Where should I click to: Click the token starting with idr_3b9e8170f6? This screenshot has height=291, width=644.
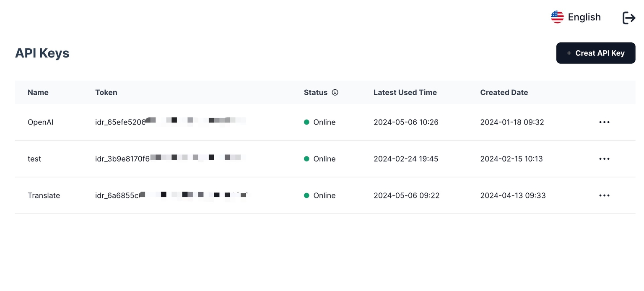click(x=122, y=159)
